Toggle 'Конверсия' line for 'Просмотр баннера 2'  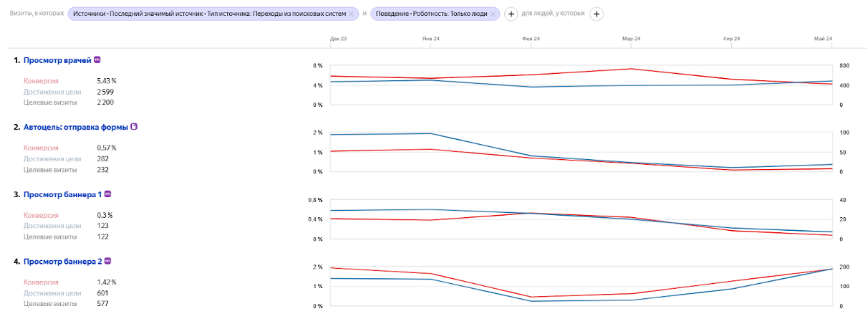pyautogui.click(x=41, y=282)
